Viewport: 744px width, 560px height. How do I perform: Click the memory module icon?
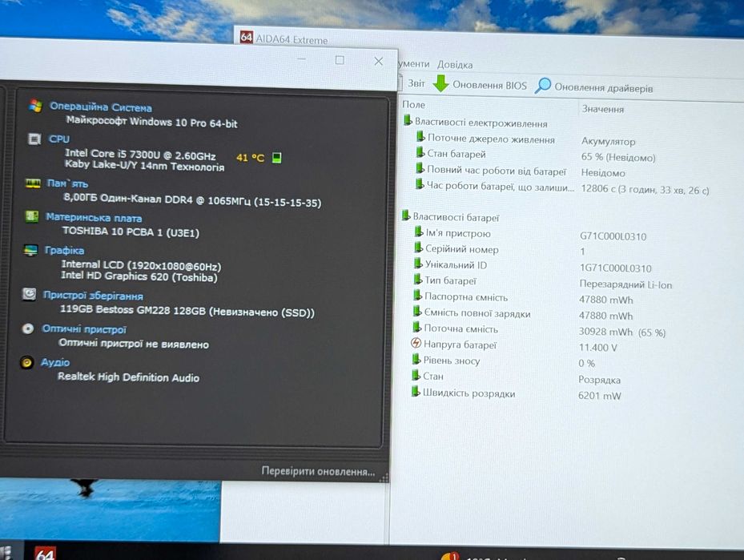tap(33, 183)
